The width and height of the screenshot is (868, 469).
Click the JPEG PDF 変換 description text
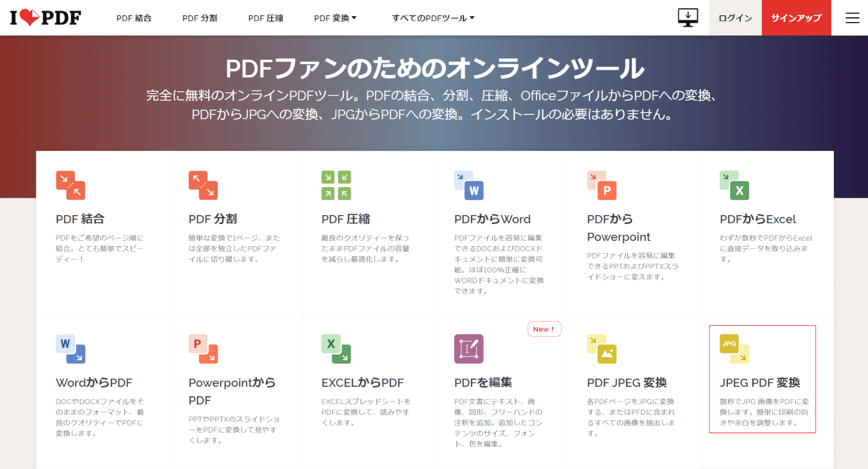click(x=765, y=412)
